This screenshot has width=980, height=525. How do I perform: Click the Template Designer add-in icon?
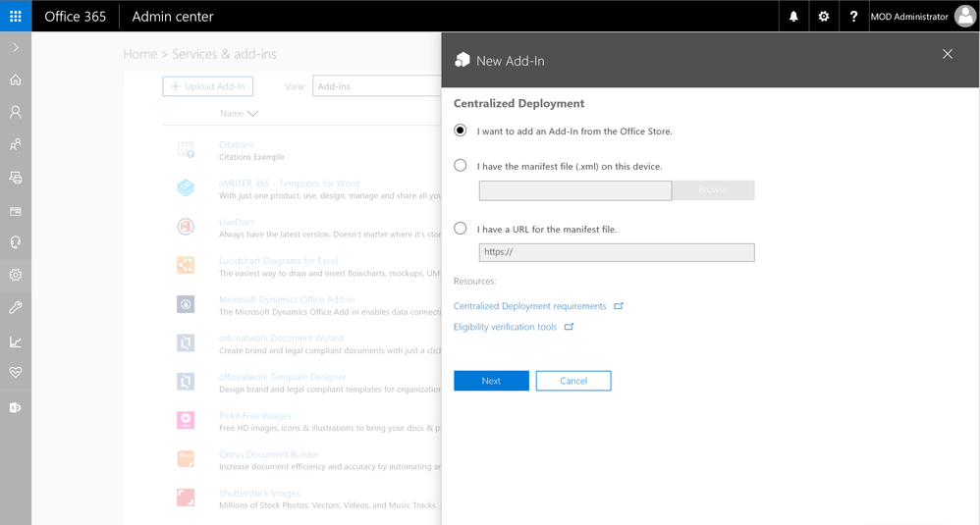coord(186,382)
